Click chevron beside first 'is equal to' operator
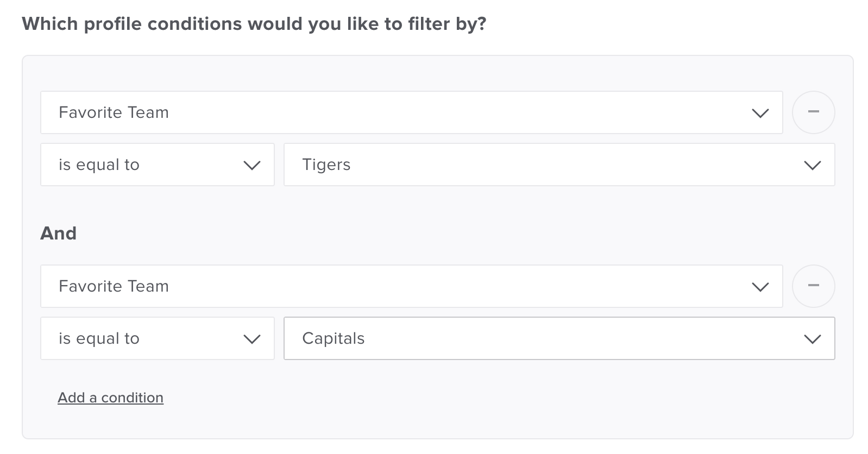 pos(252,165)
